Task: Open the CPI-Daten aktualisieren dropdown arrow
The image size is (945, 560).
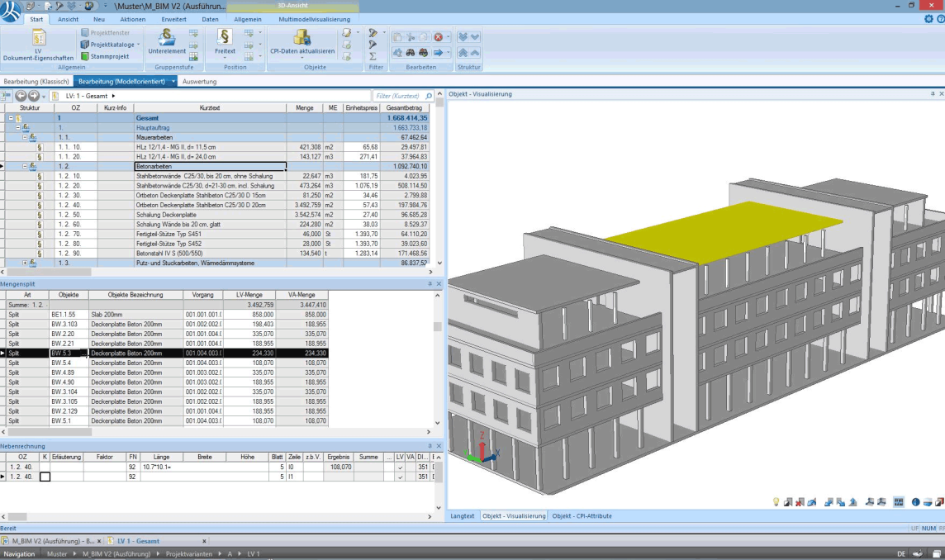Action: click(x=302, y=59)
